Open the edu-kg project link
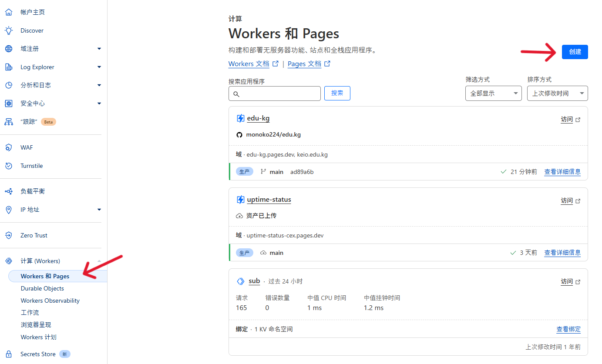 [258, 118]
